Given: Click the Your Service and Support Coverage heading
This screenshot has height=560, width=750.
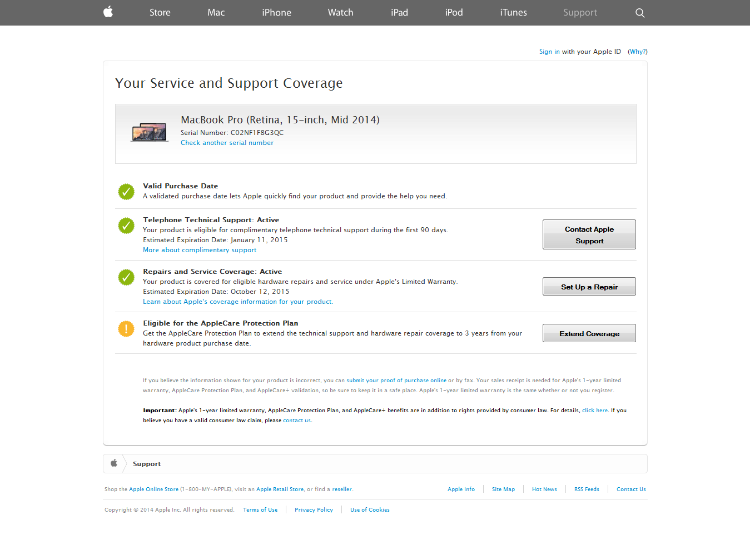Looking at the screenshot, I should pyautogui.click(x=229, y=83).
